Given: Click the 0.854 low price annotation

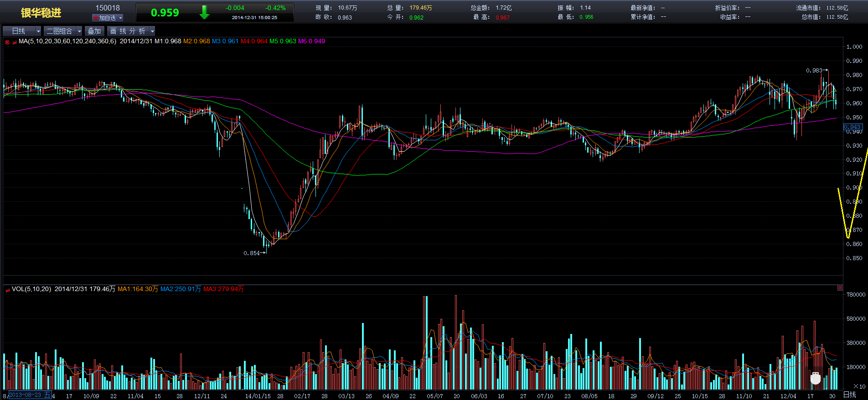Looking at the screenshot, I should (252, 253).
